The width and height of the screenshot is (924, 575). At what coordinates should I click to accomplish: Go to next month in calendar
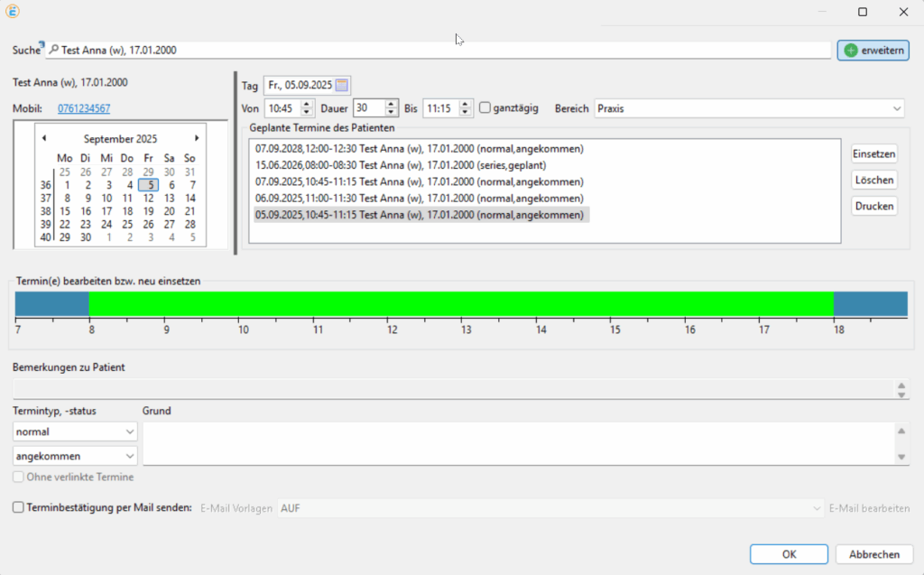click(x=197, y=138)
